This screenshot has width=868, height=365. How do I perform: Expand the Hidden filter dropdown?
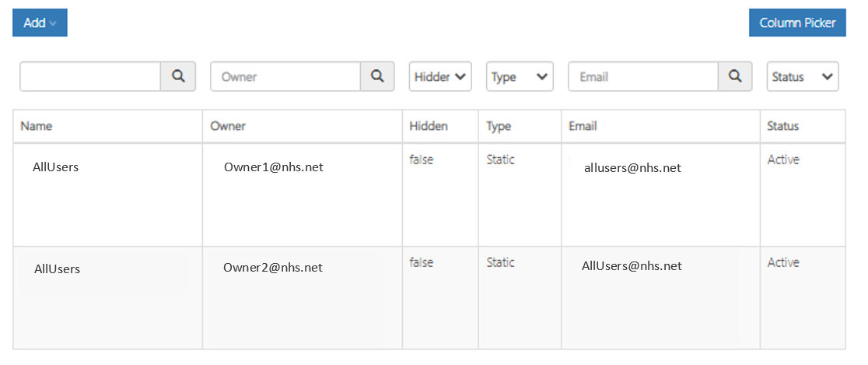click(x=440, y=76)
